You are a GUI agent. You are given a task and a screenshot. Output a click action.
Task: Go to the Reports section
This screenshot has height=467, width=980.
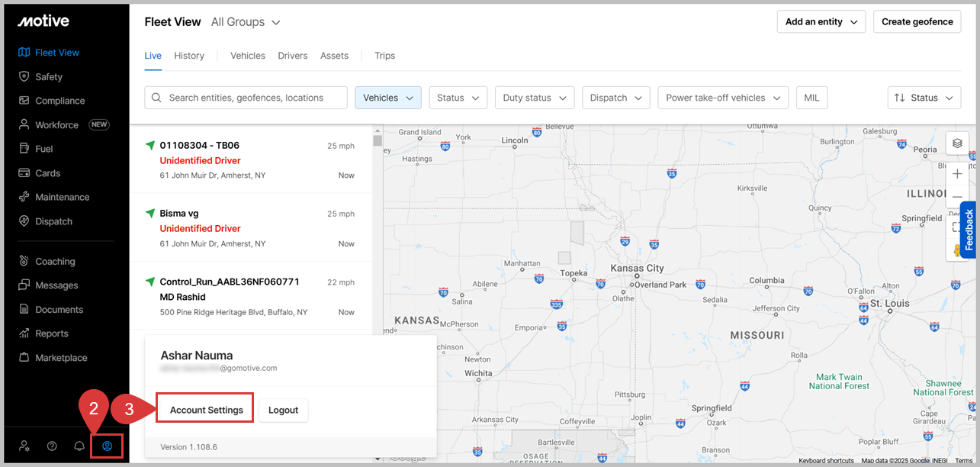tap(43, 333)
